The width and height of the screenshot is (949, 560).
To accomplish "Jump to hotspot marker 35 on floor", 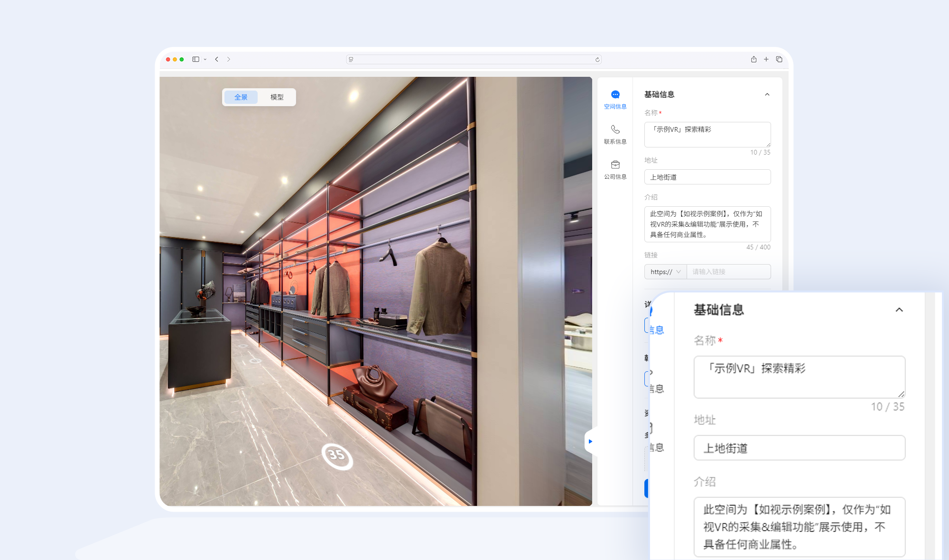I will tap(337, 456).
